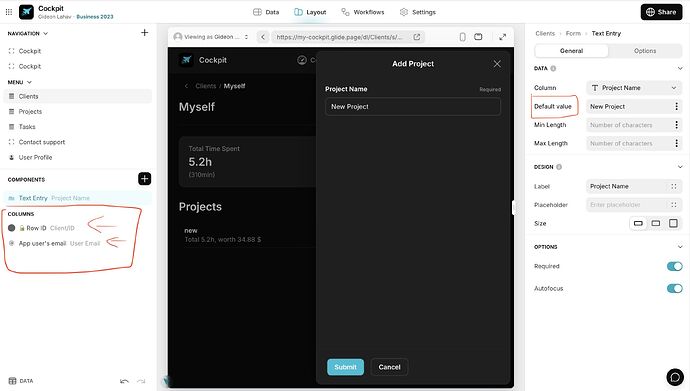Switch preview to phone device icon
This screenshot has width=690, height=391.
[x=462, y=37]
